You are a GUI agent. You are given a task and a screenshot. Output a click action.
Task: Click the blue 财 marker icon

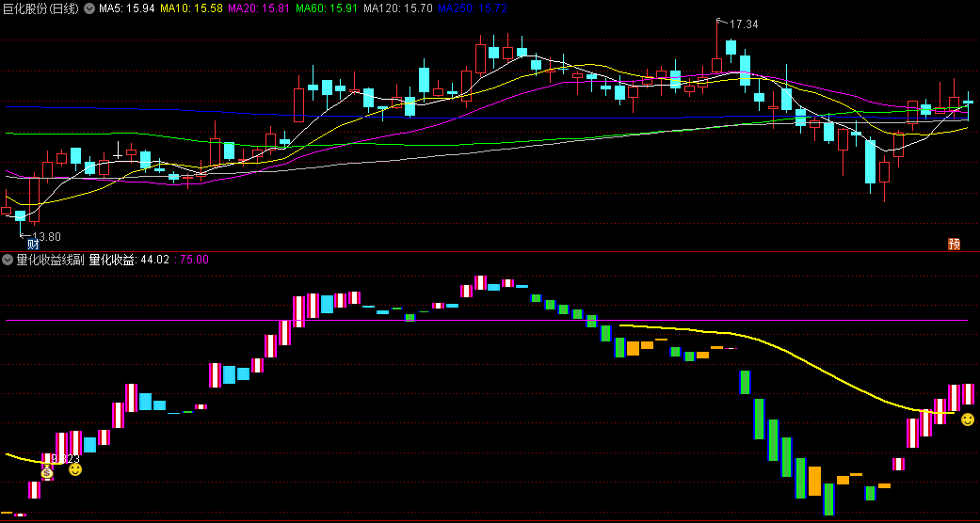[x=33, y=245]
